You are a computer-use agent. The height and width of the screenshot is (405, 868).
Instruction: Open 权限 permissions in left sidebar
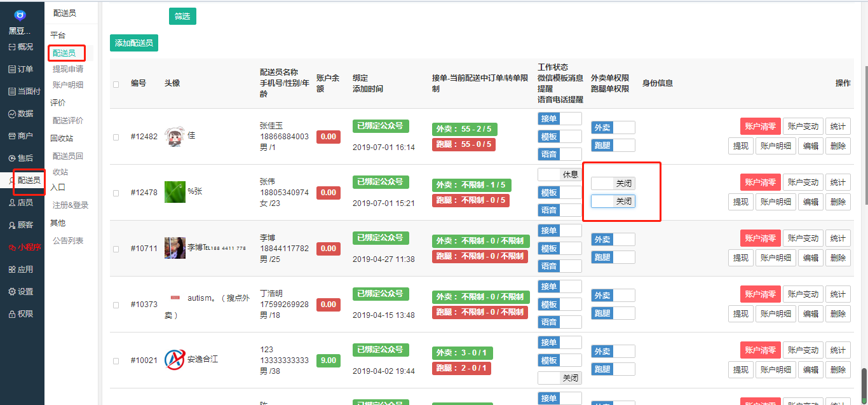pos(21,314)
